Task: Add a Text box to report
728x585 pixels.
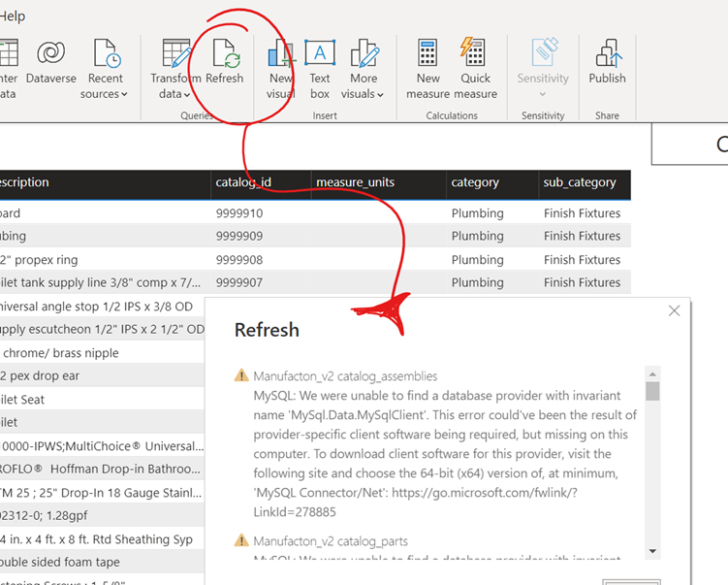Action: [320, 68]
